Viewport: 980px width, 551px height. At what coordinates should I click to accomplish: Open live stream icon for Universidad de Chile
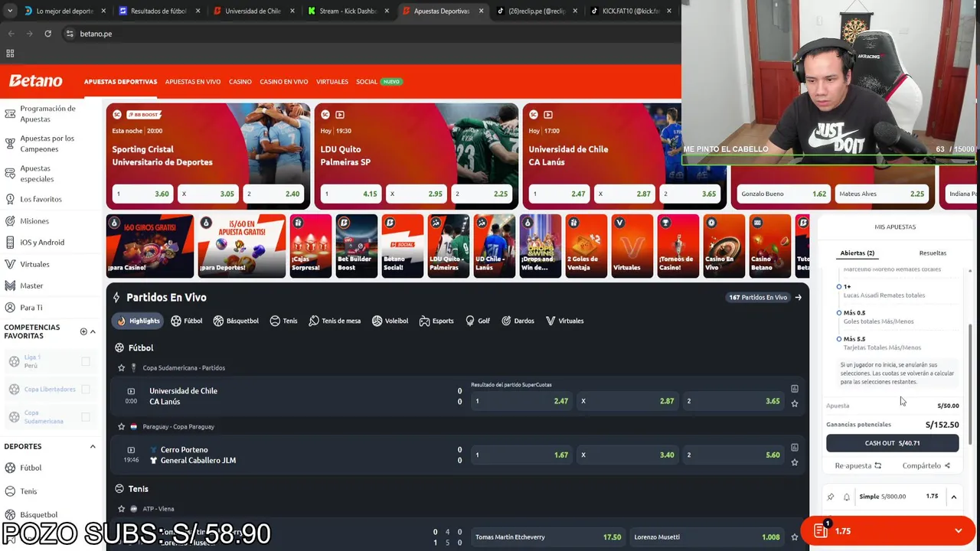tap(131, 391)
